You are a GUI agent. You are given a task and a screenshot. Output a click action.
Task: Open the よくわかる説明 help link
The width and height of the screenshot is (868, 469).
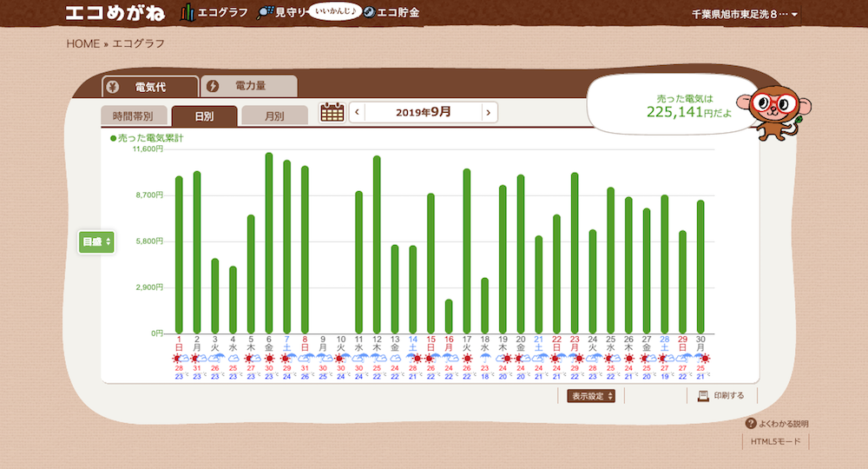coord(783,424)
